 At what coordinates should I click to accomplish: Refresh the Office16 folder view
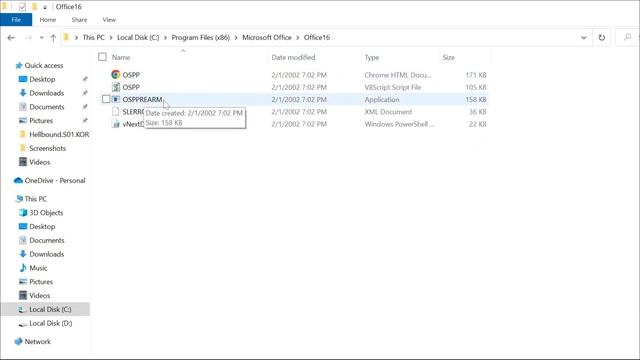coord(602,38)
